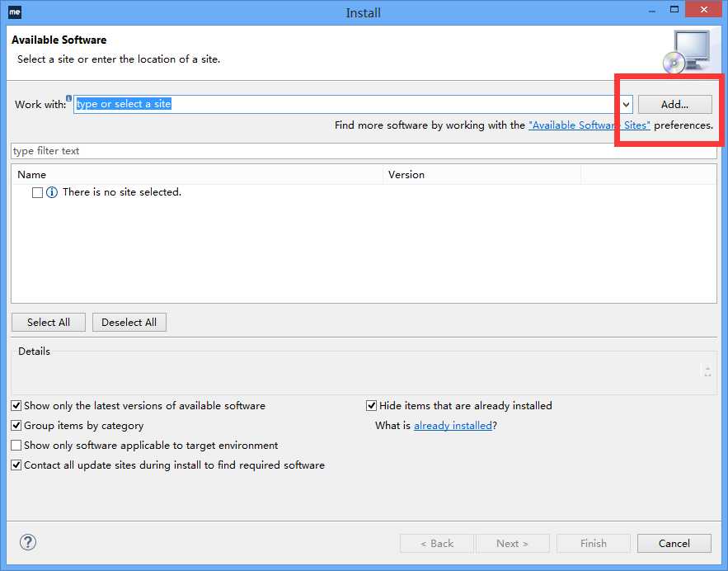Viewport: 728px width, 571px height.
Task: Expand the Work with site dropdown arrow
Action: (626, 105)
